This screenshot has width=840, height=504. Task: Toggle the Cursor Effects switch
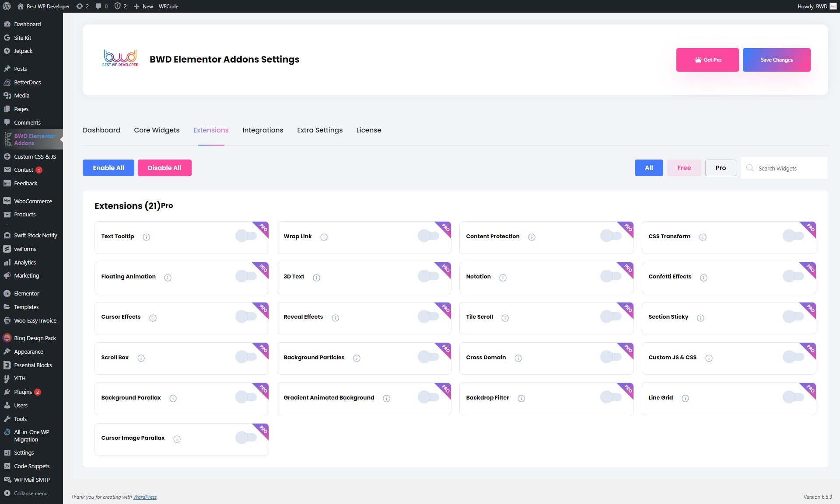[x=246, y=316]
